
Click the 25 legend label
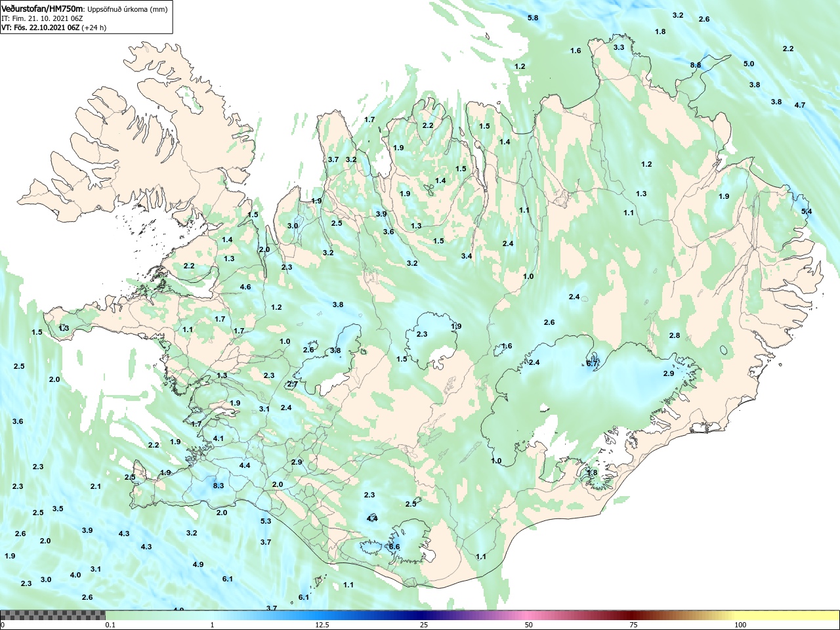click(425, 625)
